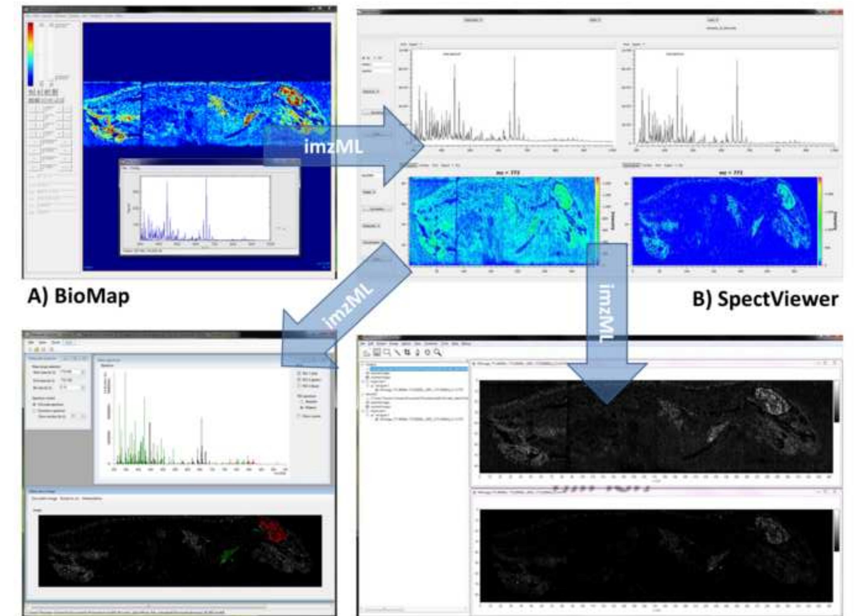Expand the first collapsed node in tree panel
The width and height of the screenshot is (856, 616).
coord(368,374)
